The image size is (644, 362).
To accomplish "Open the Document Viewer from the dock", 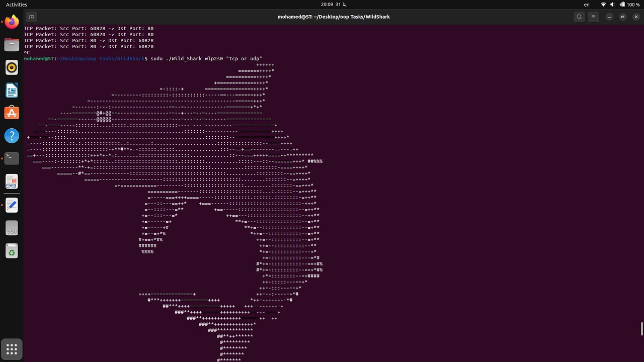I will point(12,182).
